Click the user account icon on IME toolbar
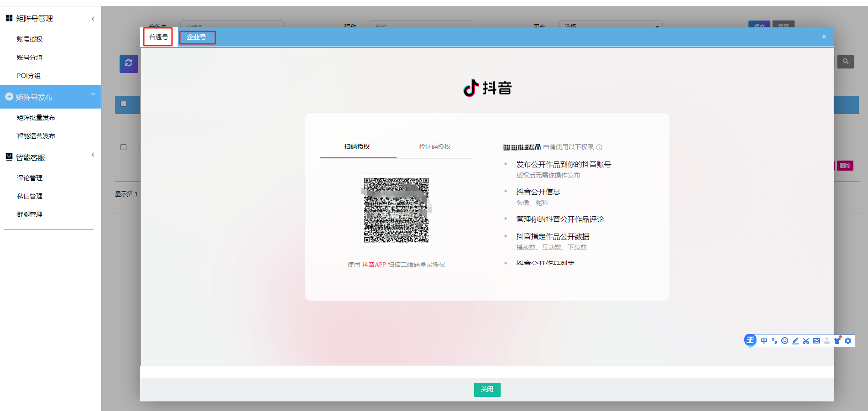Viewport: 868px width, 411px height. point(827,341)
